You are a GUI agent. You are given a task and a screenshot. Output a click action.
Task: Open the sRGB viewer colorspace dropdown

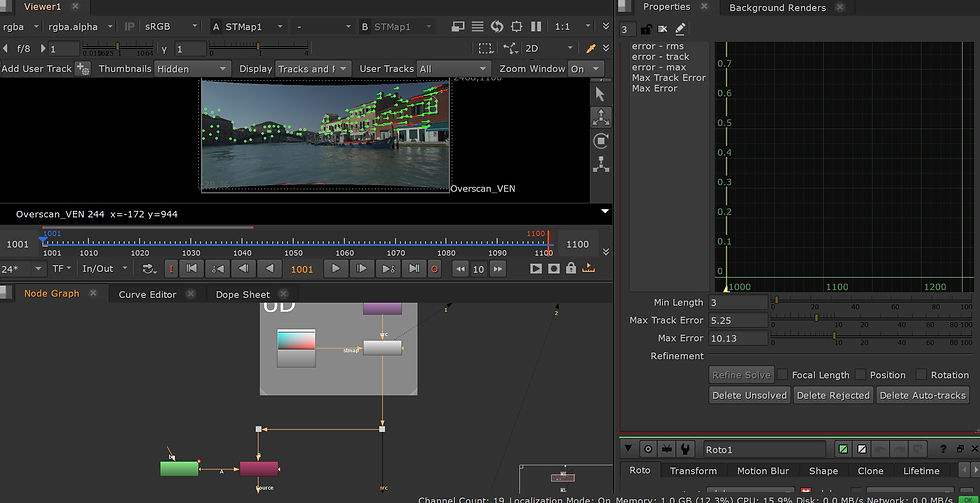(x=172, y=27)
